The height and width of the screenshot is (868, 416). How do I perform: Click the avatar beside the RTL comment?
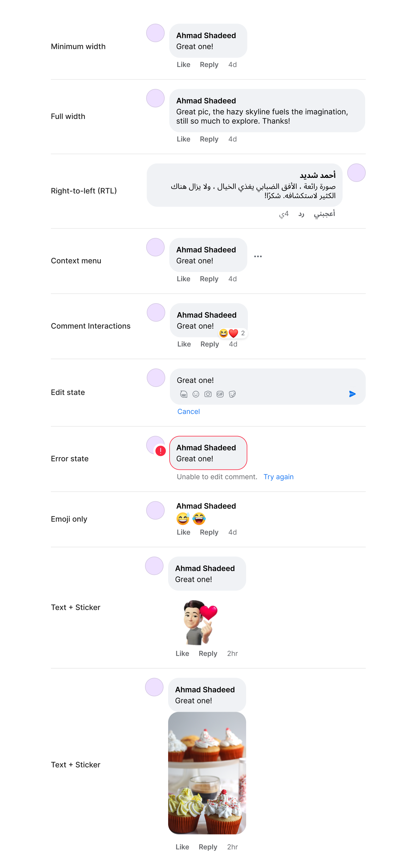[x=356, y=173]
